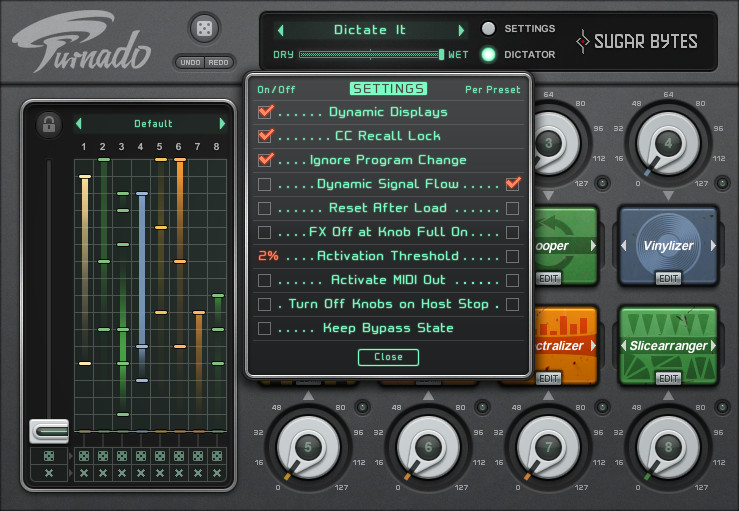The width and height of the screenshot is (739, 511).
Task: Go to next preset after Dictate It
Action: 461,31
